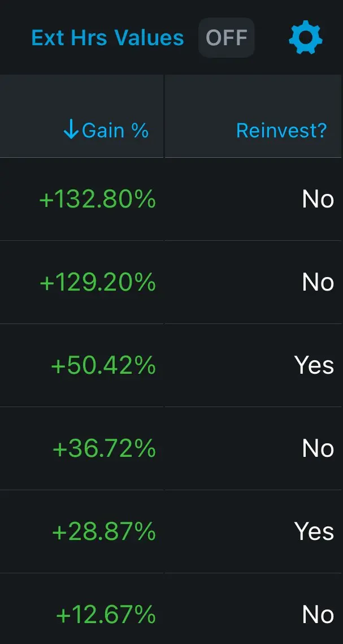This screenshot has height=644, width=343.
Task: Toggle the Ext Hrs Values OFF switch
Action: 227,38
